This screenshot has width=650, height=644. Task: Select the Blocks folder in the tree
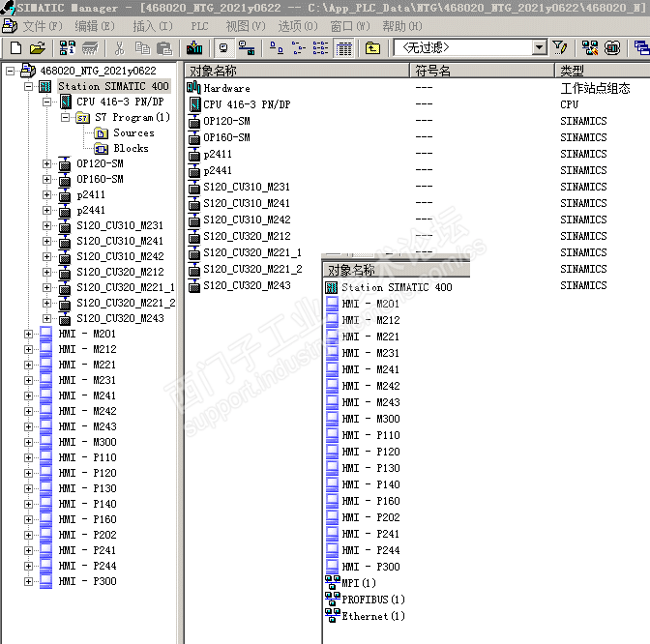pos(131,148)
